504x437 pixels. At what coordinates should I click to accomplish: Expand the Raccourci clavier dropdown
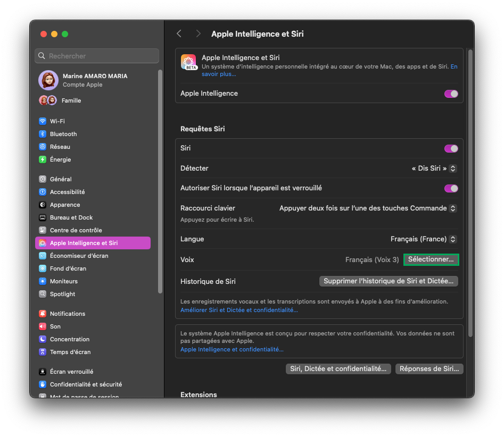coord(368,208)
